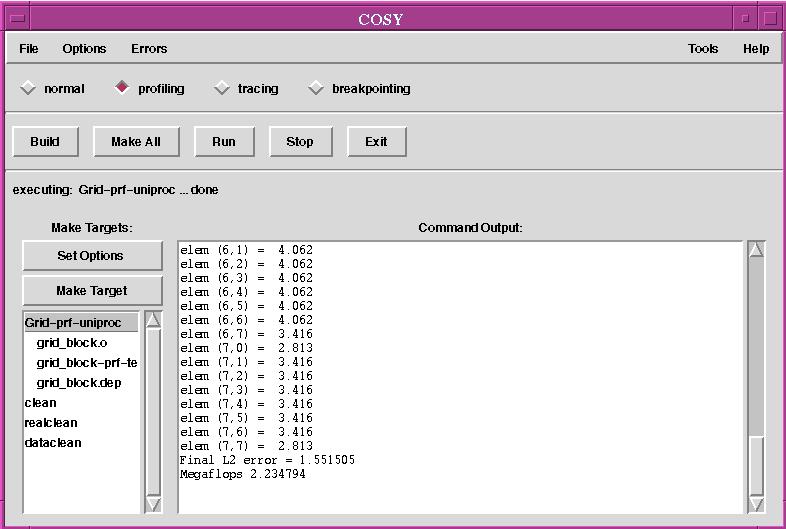Click the 'Make Targets:' label
This screenshot has height=529, width=786.
coord(92,228)
